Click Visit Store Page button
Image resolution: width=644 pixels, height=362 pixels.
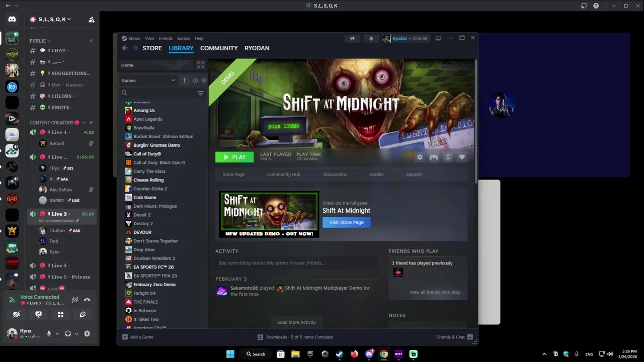346,222
